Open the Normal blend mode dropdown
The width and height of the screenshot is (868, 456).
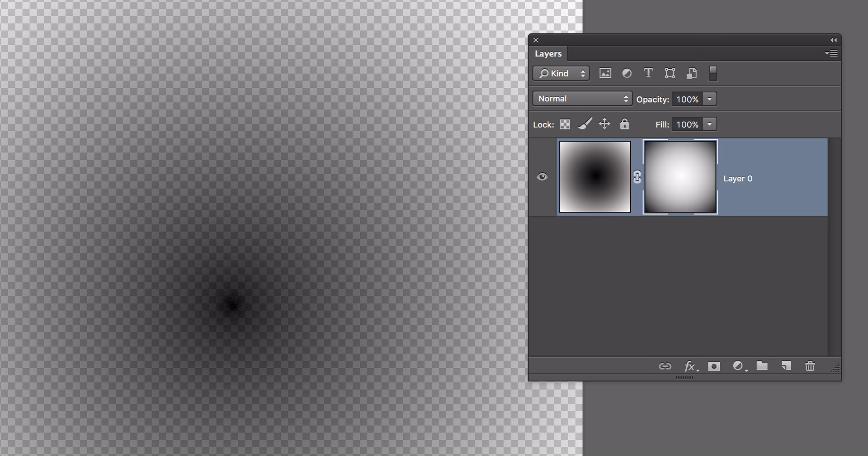582,99
